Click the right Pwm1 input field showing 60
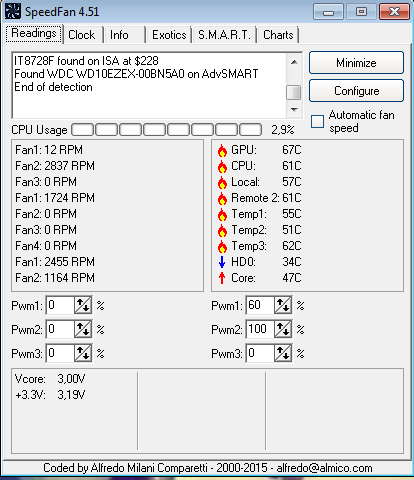Image resolution: width=414 pixels, height=480 pixels. coord(260,305)
